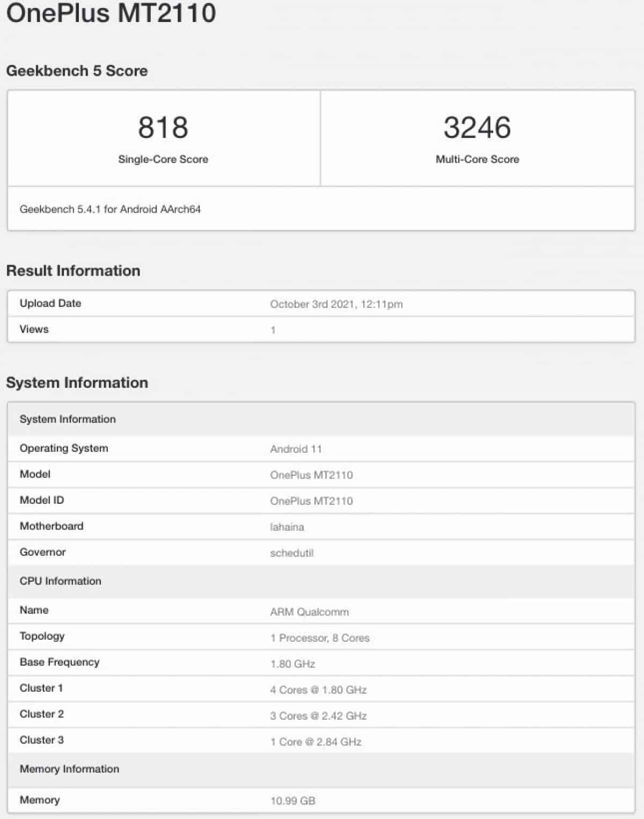Click the Memory row label
This screenshot has height=819, width=644.
[40, 800]
